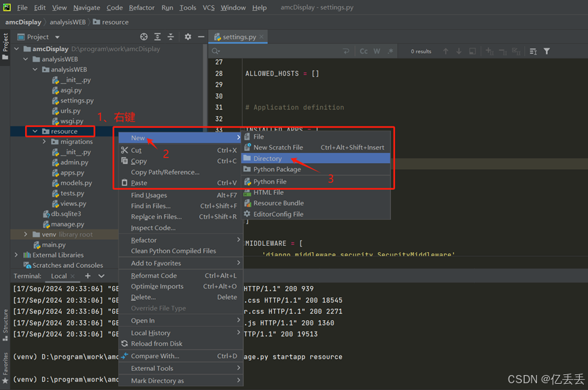
Task: Toggle whole words W in find bar
Action: 377,52
